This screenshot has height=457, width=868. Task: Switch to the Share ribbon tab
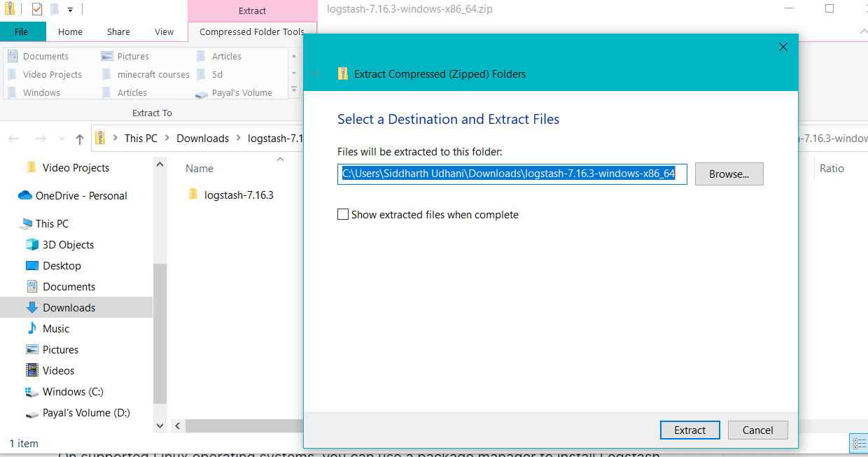118,31
